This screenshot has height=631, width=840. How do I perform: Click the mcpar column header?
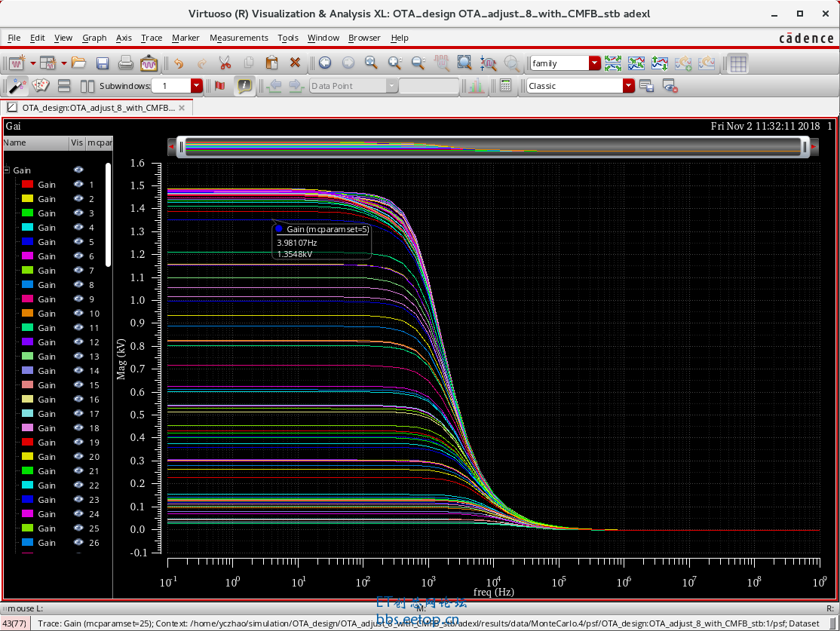99,142
